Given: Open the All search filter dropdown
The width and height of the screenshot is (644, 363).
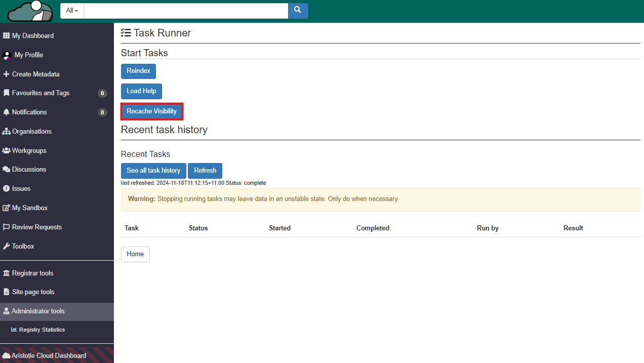Looking at the screenshot, I should coord(72,11).
